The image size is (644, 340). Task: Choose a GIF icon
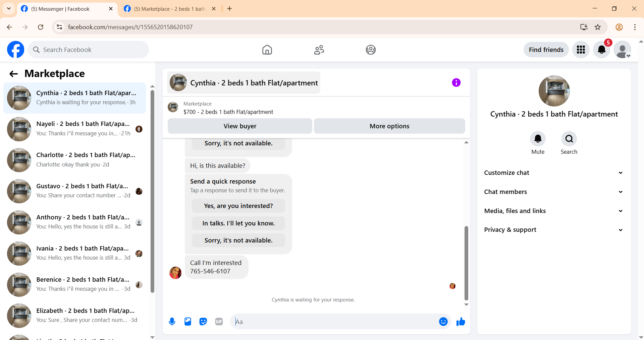coord(219,322)
